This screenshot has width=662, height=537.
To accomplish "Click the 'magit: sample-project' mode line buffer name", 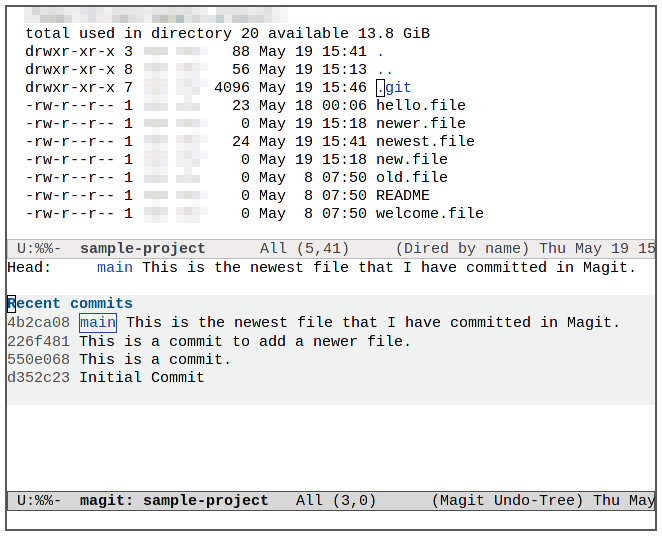I will tap(174, 500).
